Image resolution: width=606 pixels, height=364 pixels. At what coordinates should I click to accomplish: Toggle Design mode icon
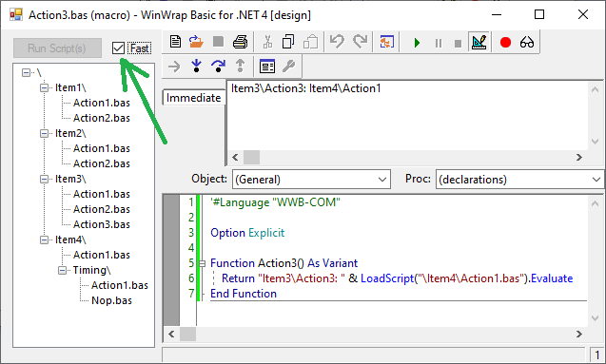tap(479, 42)
